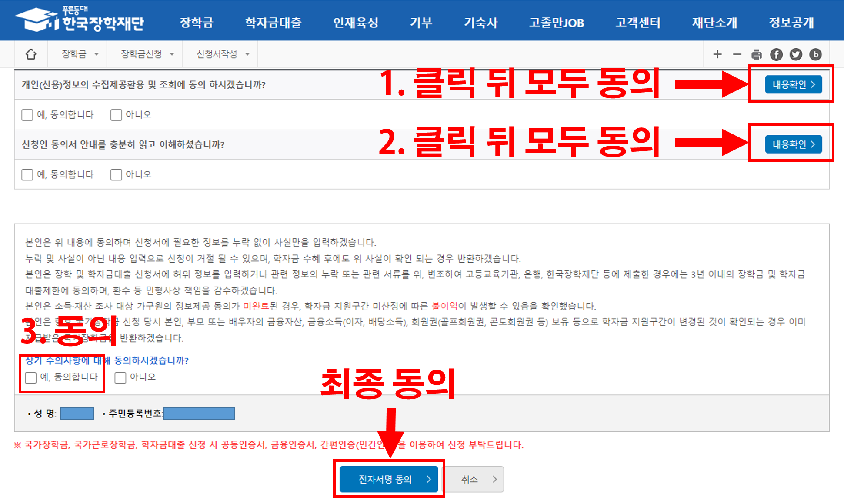
Task: Check '예, 동의합니다' under the 상기 주의사항 question
Action: point(31,377)
